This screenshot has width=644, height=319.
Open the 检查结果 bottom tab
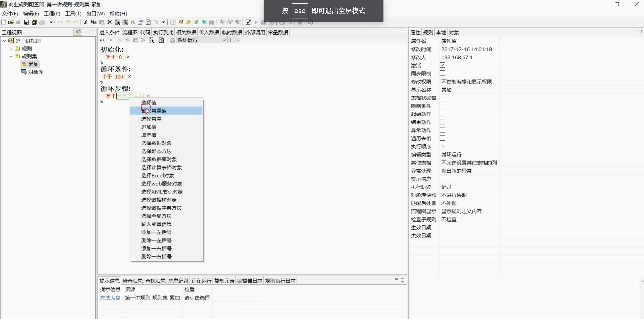[x=132, y=281]
